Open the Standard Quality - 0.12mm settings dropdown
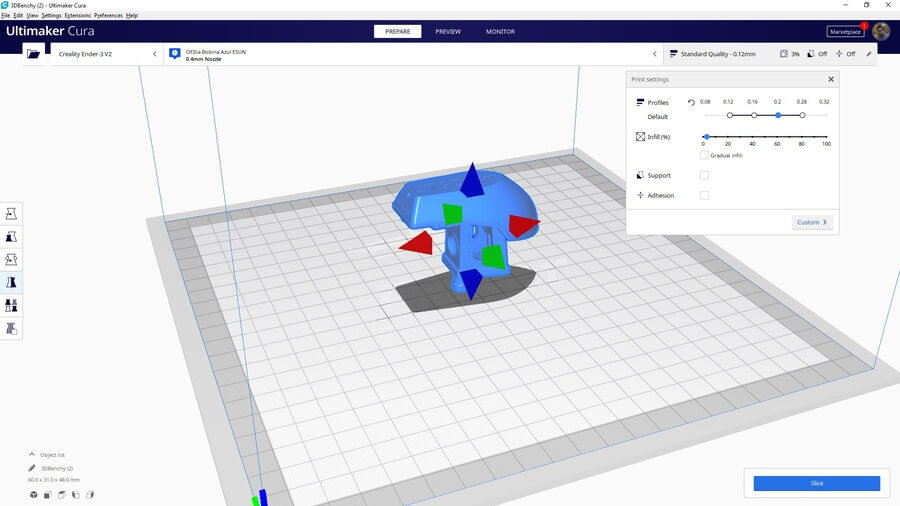Screen dimensions: 900x506 (770, 54)
